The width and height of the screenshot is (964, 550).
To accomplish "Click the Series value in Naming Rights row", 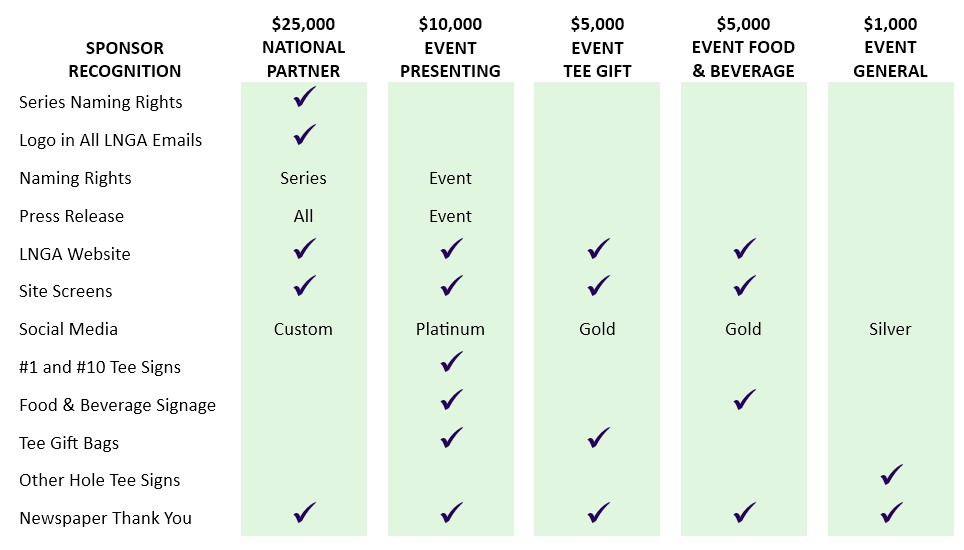I will tap(303, 178).
